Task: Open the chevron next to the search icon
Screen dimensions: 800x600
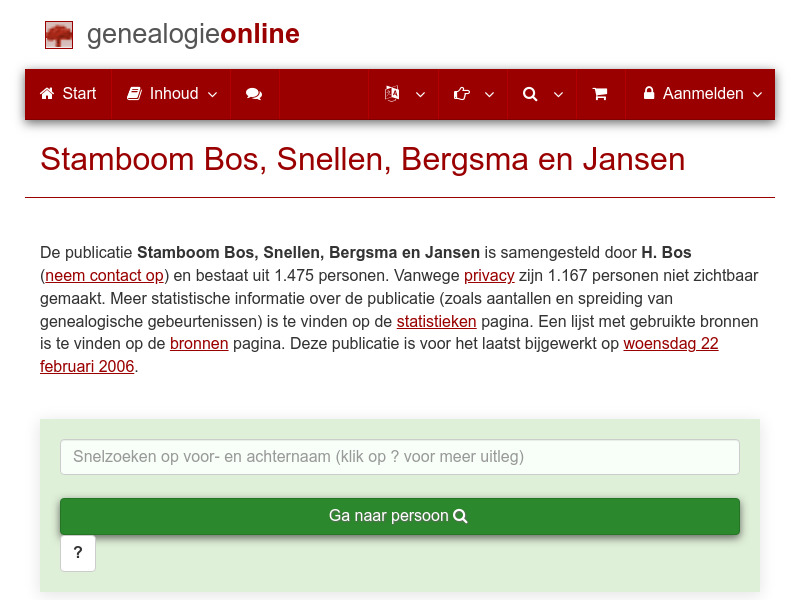Action: (x=558, y=94)
